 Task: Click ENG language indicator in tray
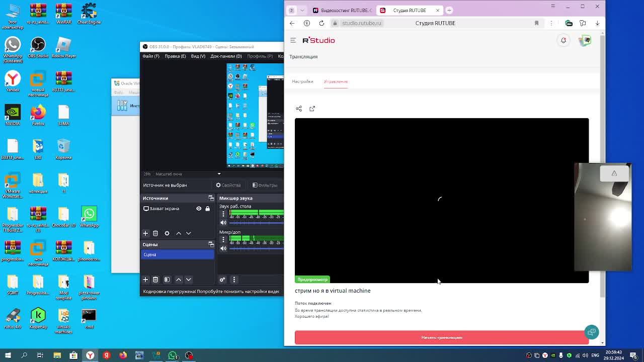coord(596,355)
